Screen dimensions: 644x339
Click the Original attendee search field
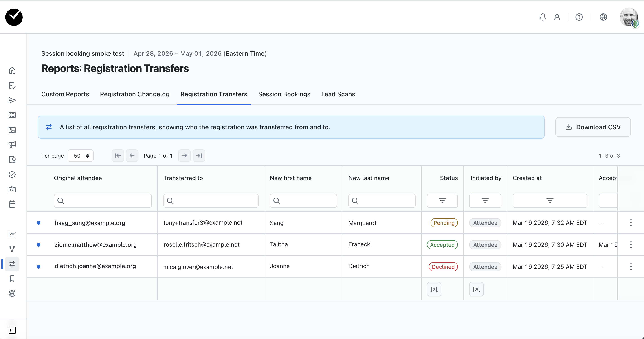(x=103, y=200)
